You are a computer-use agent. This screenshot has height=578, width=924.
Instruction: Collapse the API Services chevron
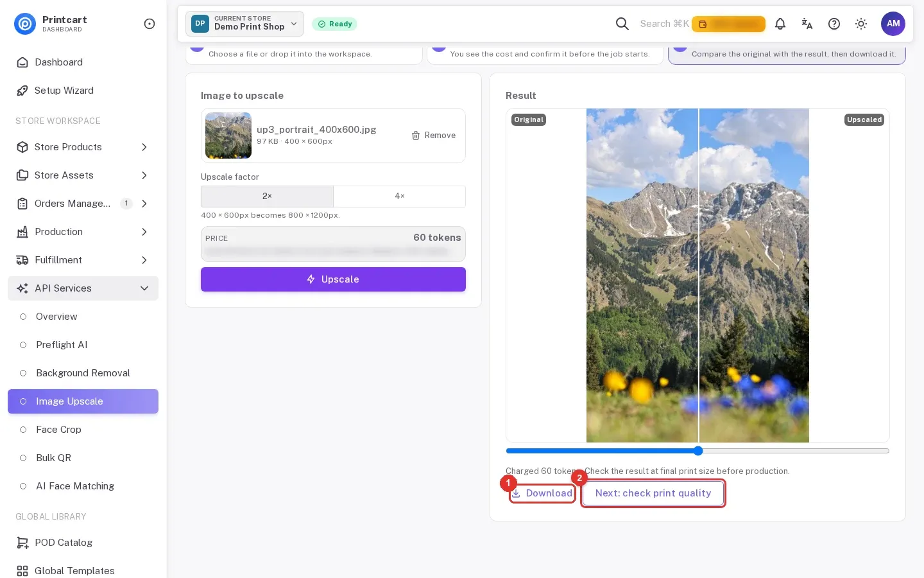tap(144, 288)
